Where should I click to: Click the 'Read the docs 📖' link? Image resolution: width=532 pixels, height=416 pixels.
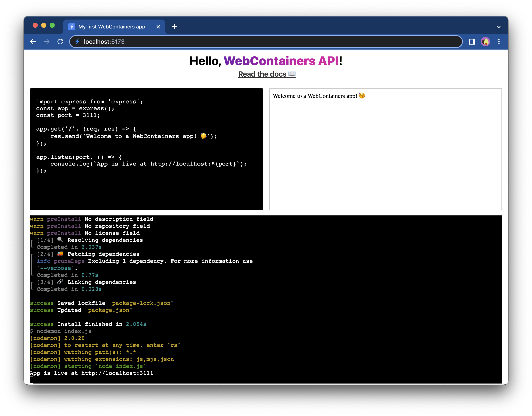266,74
